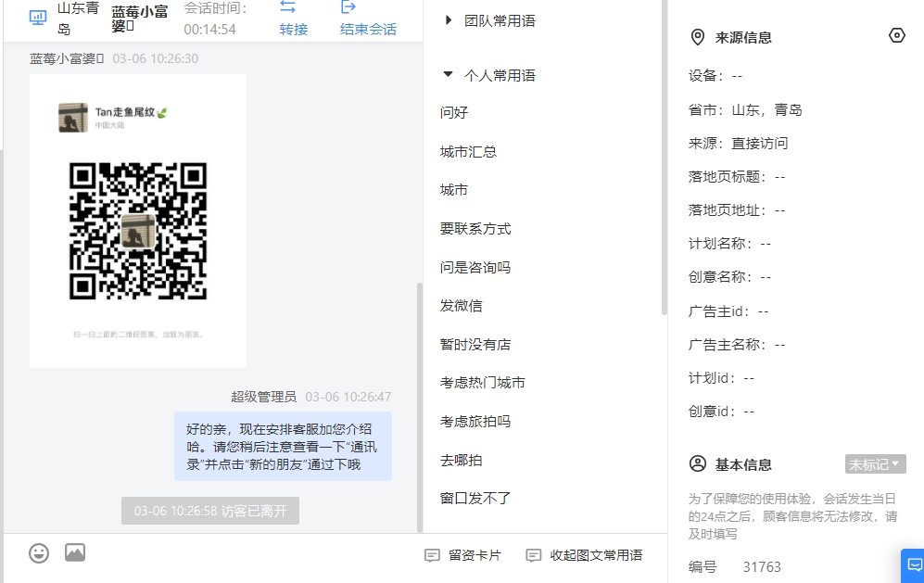This screenshot has height=583, width=924.
Task: Select the quick phrase 城市
Action: (454, 190)
